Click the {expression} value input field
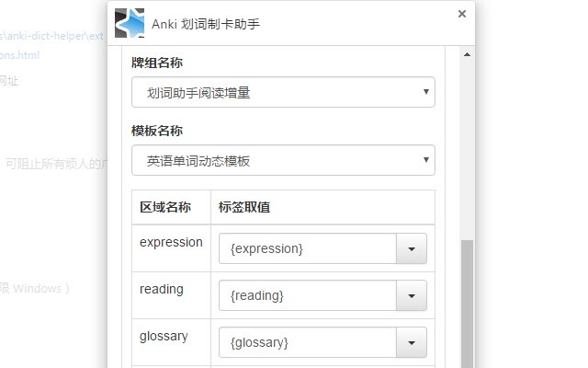 click(x=307, y=248)
